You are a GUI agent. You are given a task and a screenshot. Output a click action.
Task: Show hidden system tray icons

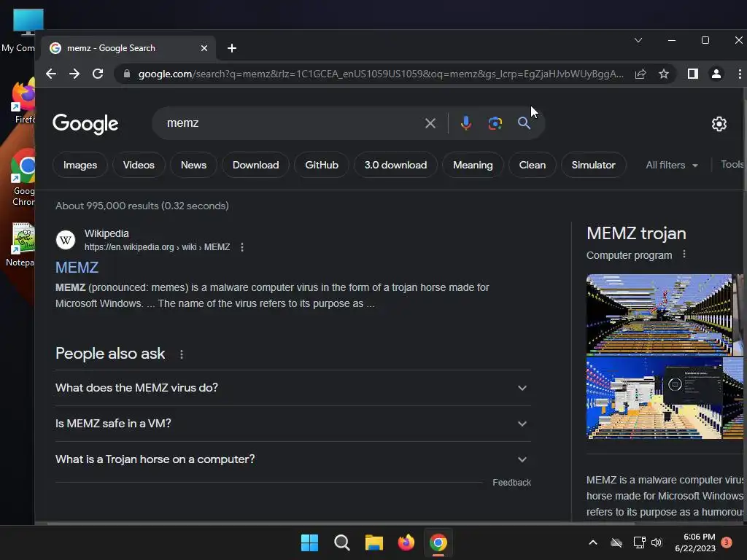pyautogui.click(x=593, y=542)
